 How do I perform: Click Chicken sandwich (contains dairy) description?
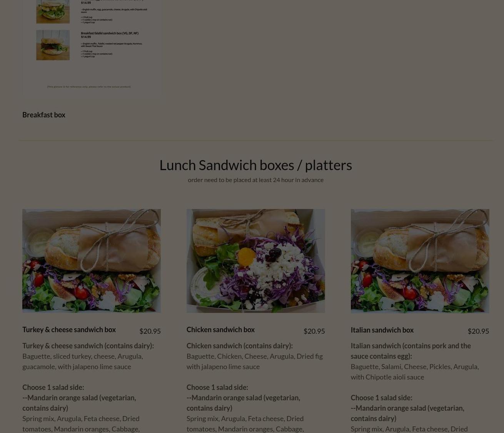tap(240, 346)
